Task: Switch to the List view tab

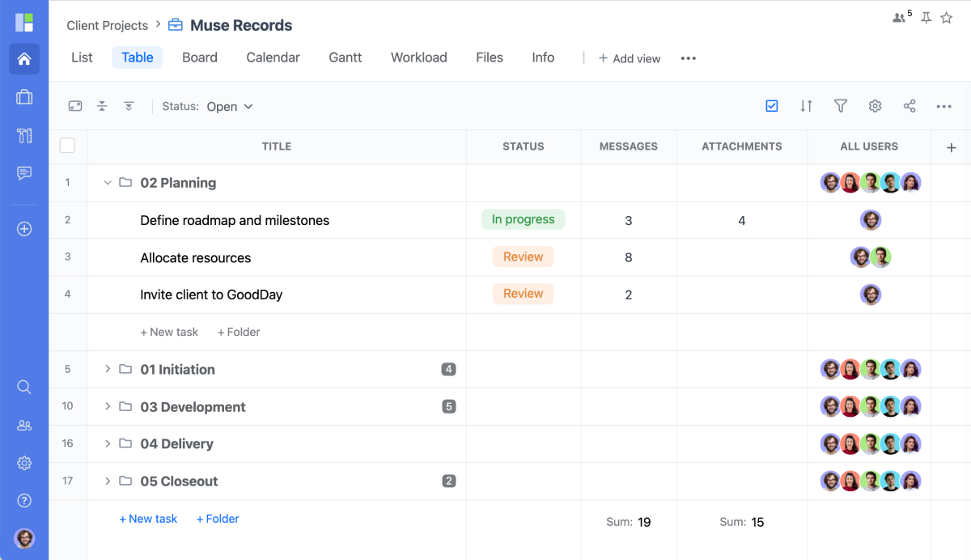Action: click(x=82, y=57)
